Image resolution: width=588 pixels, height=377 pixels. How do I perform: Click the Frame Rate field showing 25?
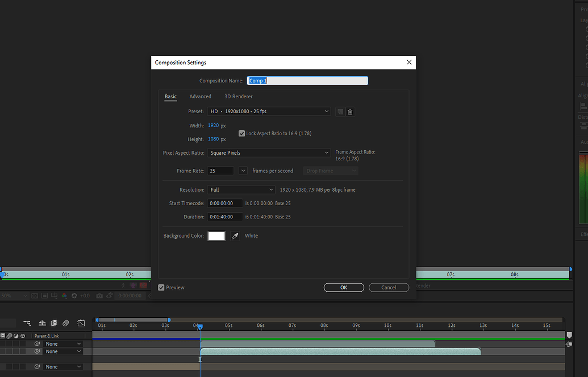pos(221,171)
